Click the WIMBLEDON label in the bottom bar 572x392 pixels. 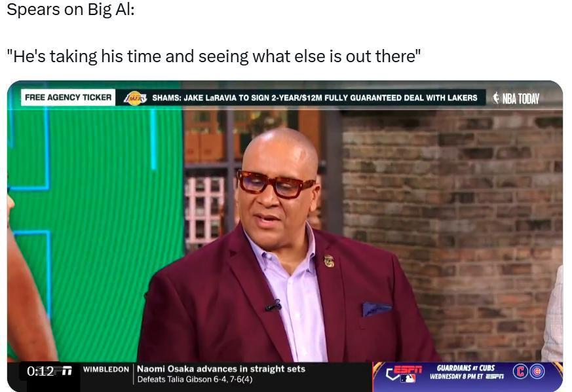tap(105, 369)
